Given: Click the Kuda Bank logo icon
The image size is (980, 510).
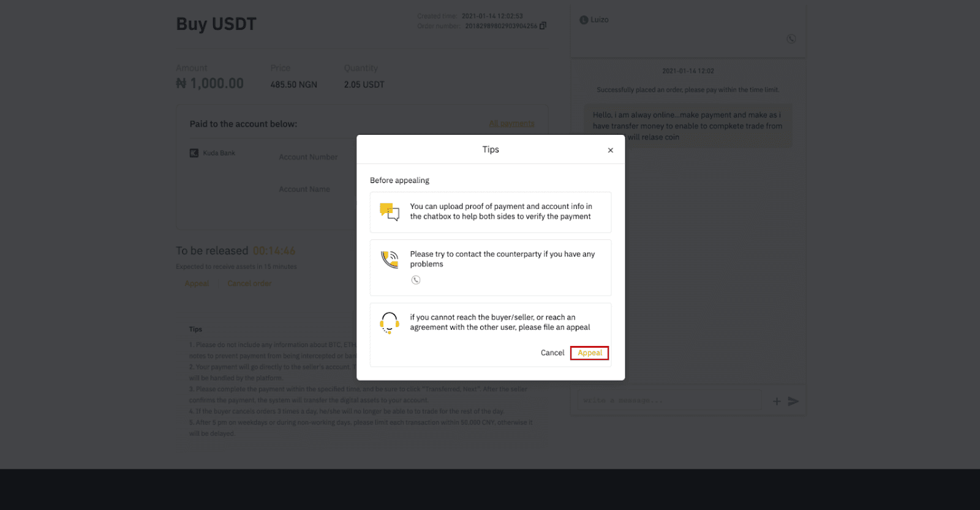Looking at the screenshot, I should point(194,153).
